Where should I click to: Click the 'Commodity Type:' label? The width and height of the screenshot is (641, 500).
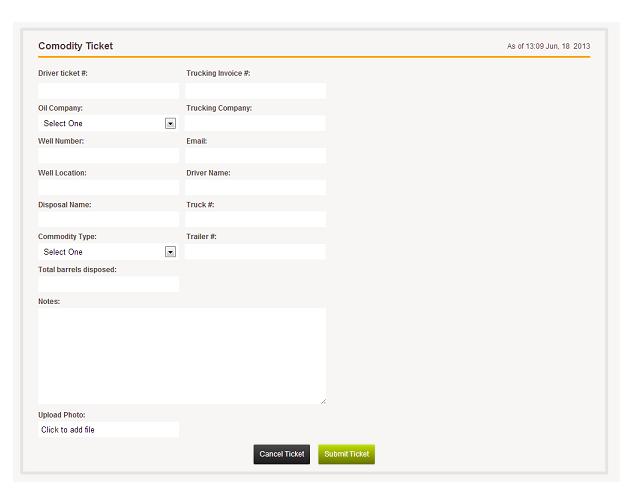[67, 237]
